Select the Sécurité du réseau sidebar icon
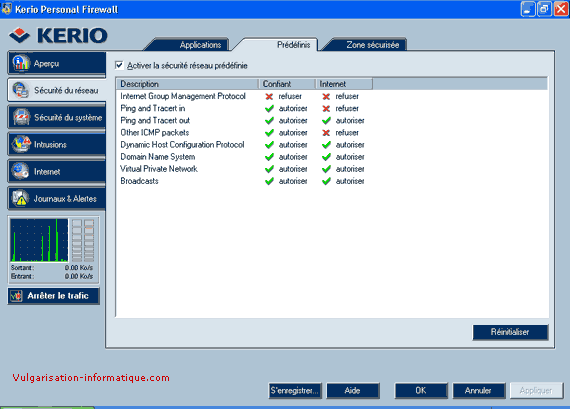This screenshot has width=570, height=409. coord(20,90)
